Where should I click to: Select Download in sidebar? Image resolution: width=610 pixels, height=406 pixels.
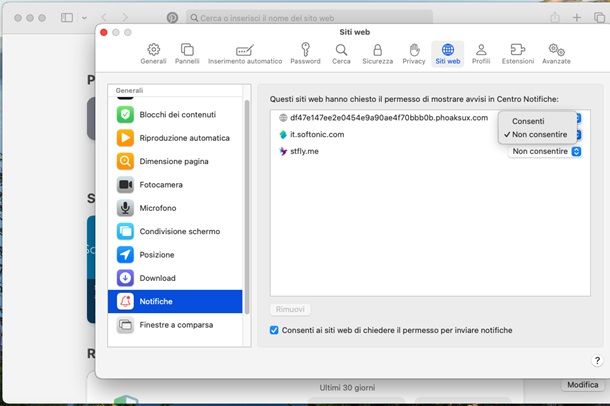coord(175,278)
